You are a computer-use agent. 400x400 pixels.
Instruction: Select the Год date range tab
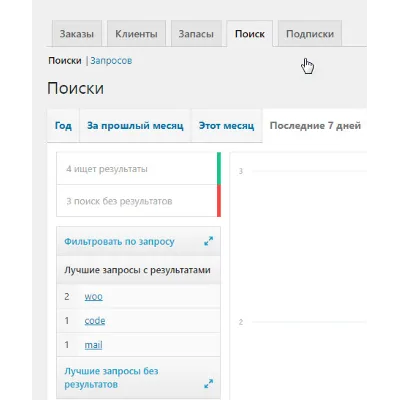[x=63, y=126]
